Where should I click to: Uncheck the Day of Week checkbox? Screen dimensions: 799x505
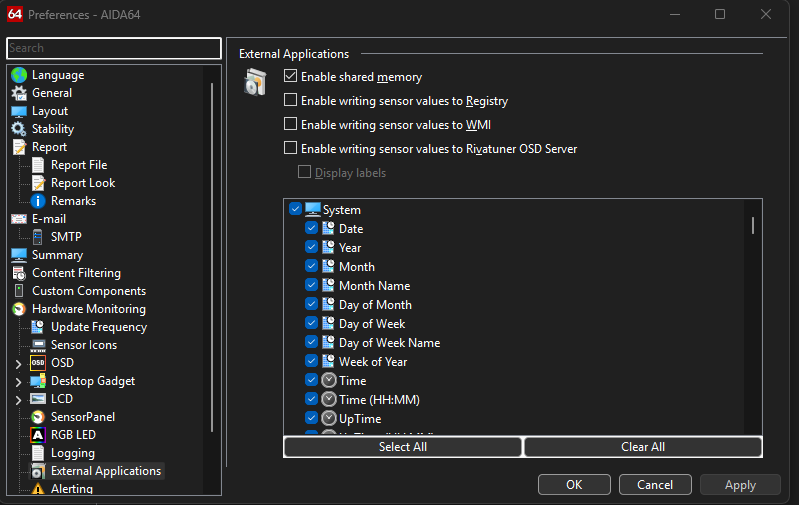311,323
